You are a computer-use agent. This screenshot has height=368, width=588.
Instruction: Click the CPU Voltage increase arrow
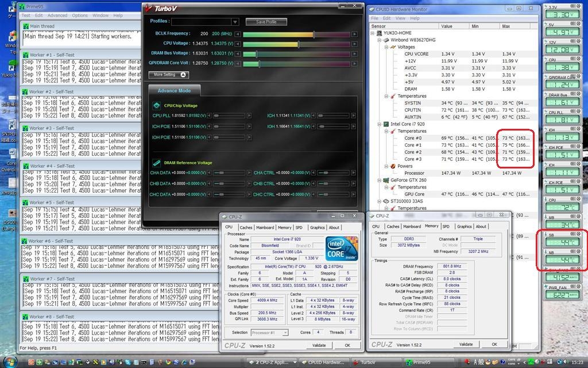coord(354,44)
